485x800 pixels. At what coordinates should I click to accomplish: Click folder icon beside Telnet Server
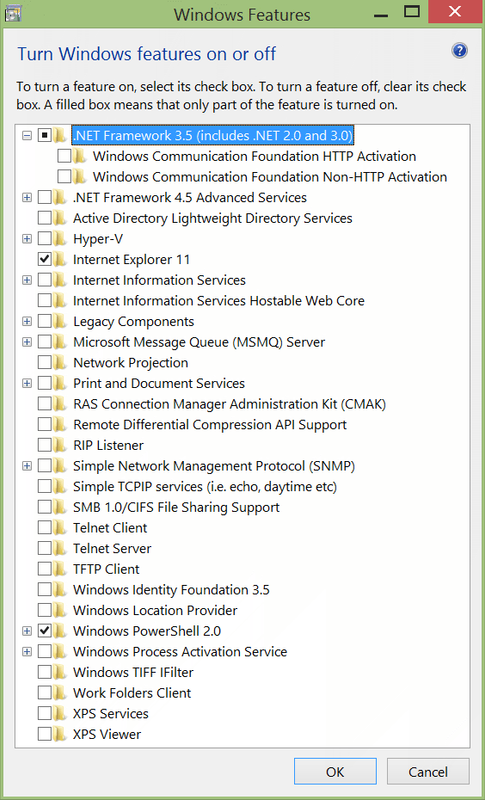pyautogui.click(x=60, y=548)
